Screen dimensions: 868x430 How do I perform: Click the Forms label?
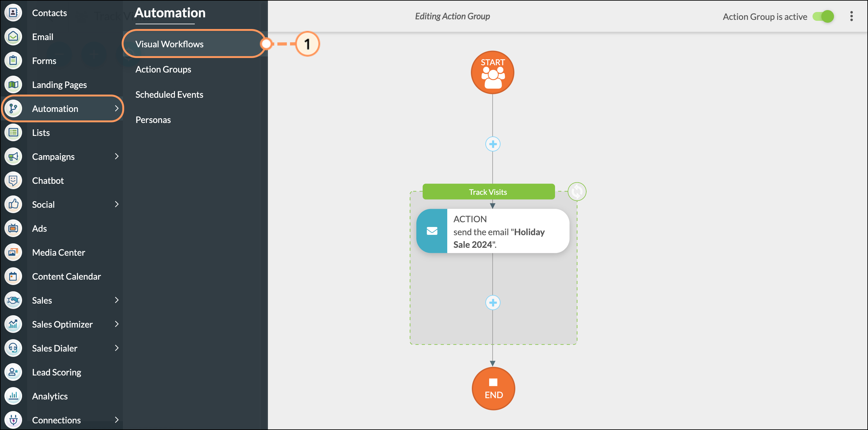[x=44, y=61]
